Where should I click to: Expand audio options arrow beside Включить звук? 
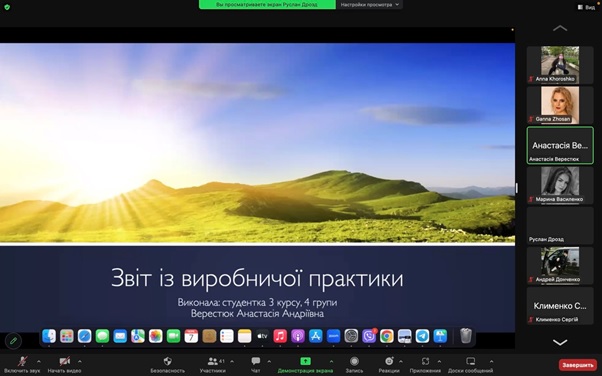pyautogui.click(x=38, y=361)
